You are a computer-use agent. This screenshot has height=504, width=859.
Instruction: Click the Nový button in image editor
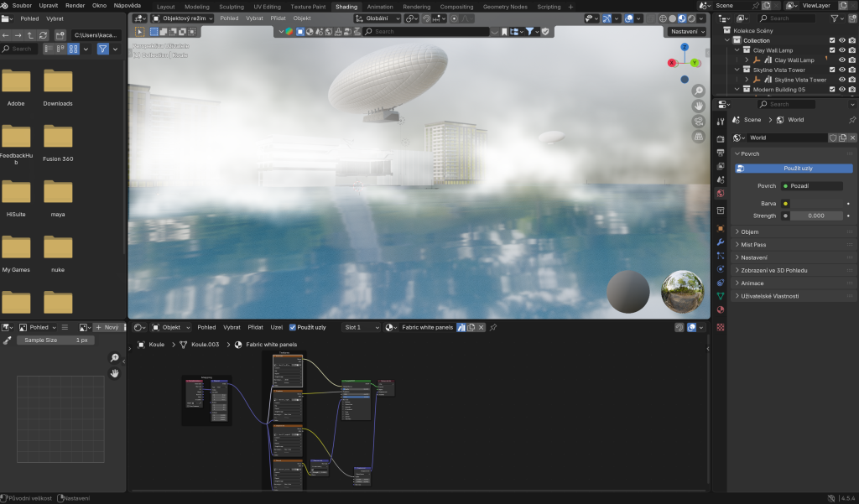pos(107,327)
